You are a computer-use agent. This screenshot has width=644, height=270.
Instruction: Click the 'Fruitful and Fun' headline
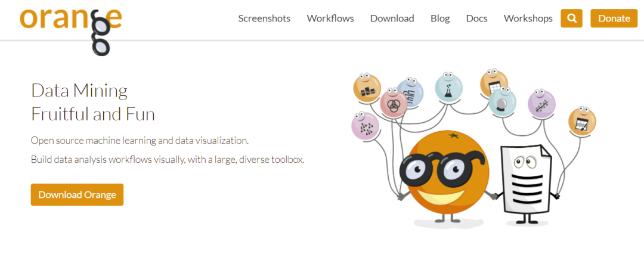coord(93,114)
